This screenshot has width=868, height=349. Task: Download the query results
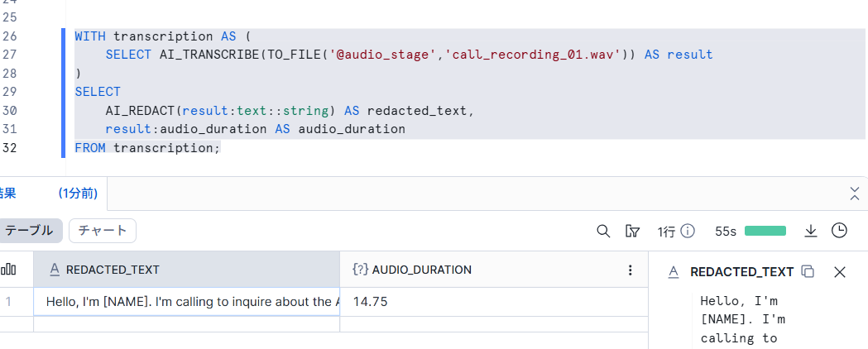tap(811, 231)
